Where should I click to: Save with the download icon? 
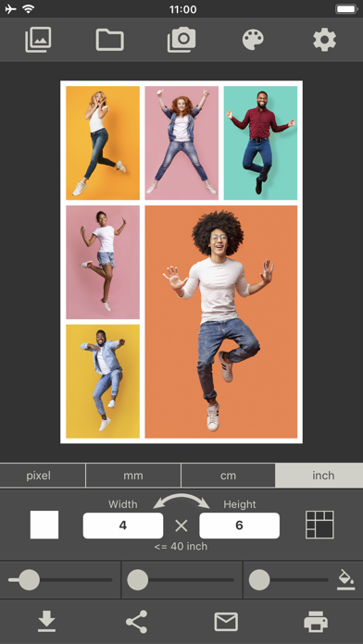pos(47,622)
